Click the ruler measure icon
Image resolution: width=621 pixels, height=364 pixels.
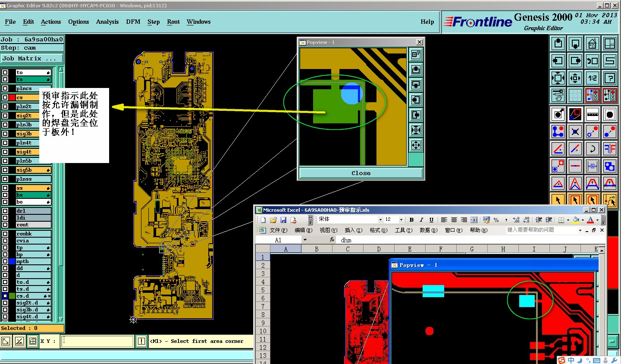coord(593,114)
